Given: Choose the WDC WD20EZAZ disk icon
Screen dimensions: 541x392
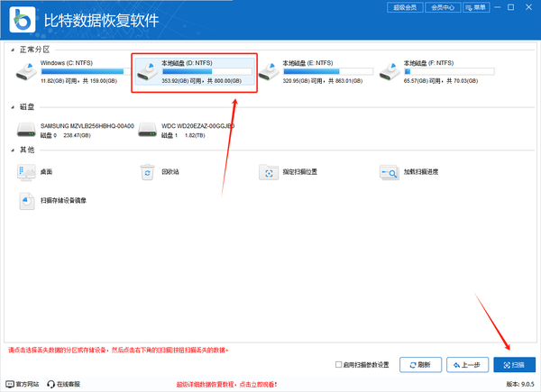Looking at the screenshot, I should pyautogui.click(x=148, y=130).
